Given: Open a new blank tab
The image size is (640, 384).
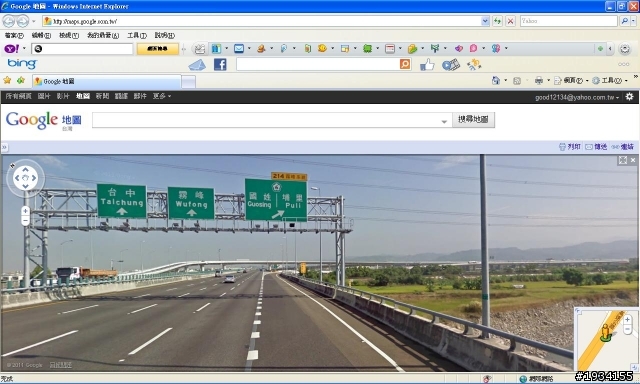Looking at the screenshot, I should point(188,82).
